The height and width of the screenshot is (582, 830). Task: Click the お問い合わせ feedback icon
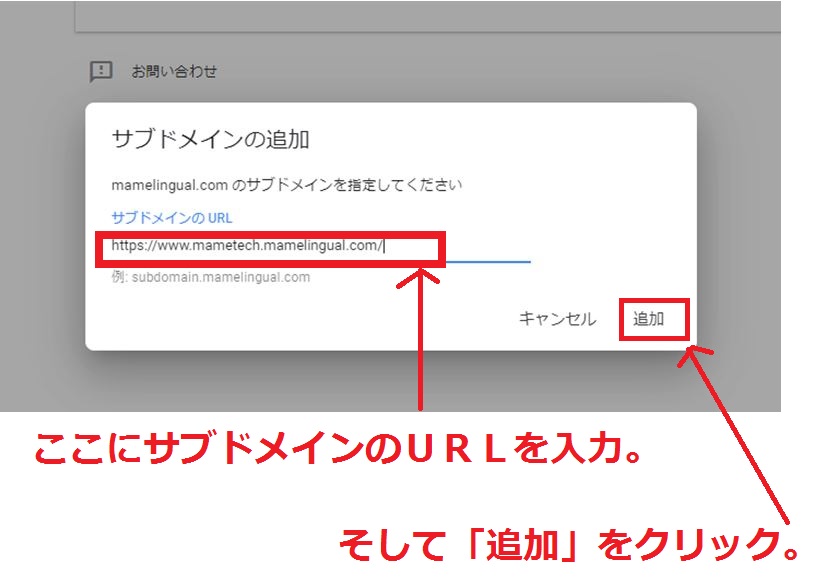coord(101,71)
